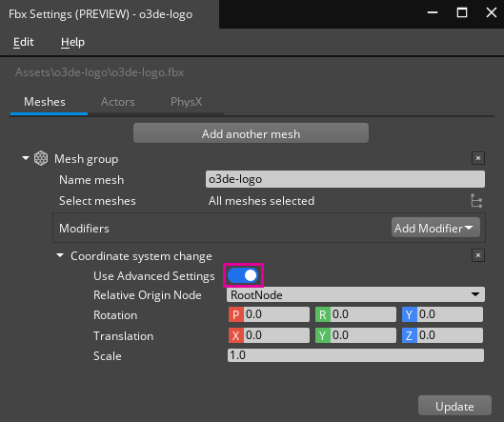Screen dimensions: 504x422
Task: Open the Help menu
Action: pyautogui.click(x=72, y=42)
